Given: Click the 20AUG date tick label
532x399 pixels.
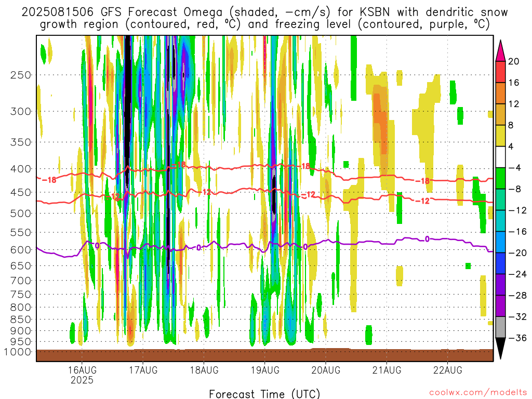Looking at the screenshot, I should coord(326,370).
